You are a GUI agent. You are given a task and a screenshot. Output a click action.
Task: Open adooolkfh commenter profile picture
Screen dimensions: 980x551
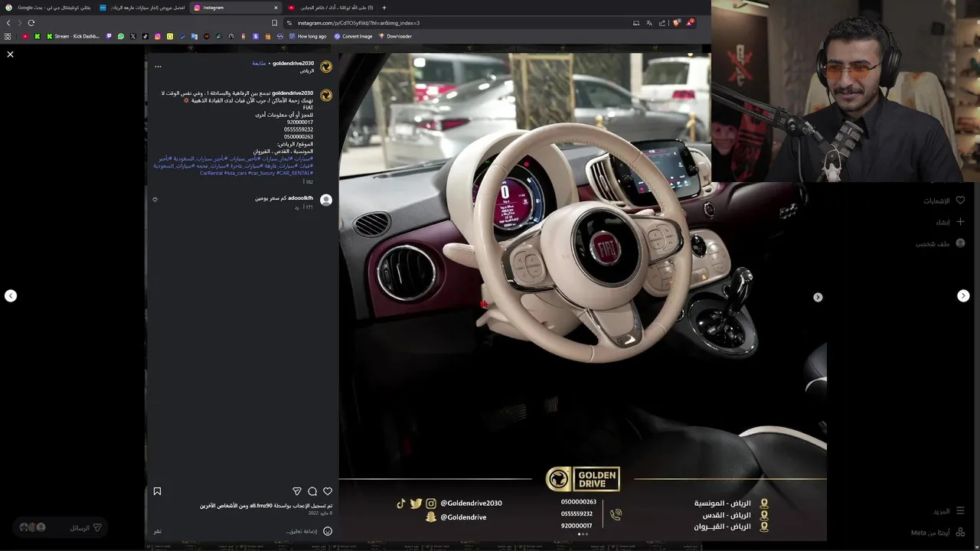coord(326,200)
